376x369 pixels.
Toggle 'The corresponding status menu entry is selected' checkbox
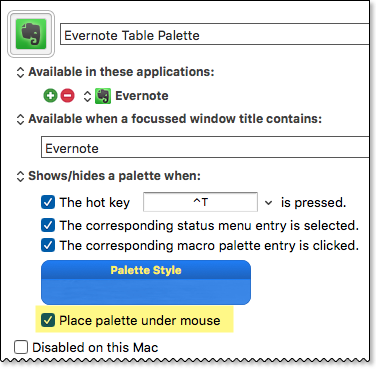coord(48,225)
